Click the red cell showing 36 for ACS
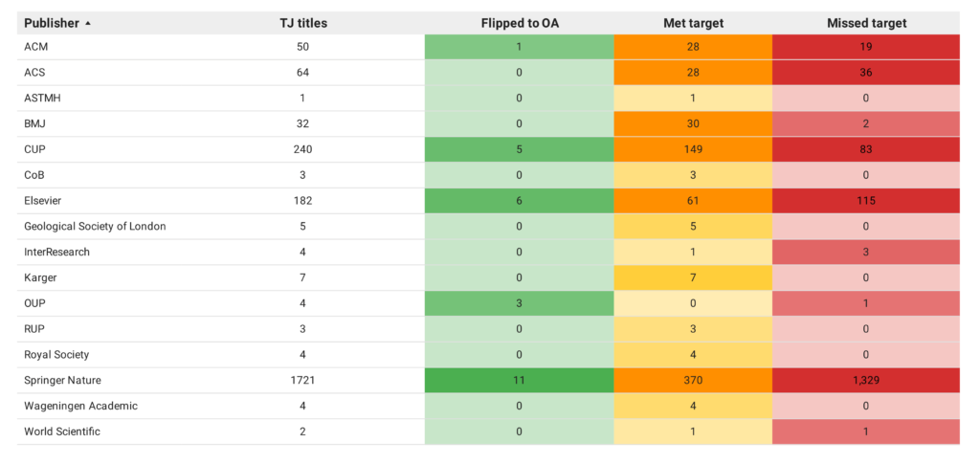Image resolution: width=980 pixels, height=464 pixels. tap(865, 73)
